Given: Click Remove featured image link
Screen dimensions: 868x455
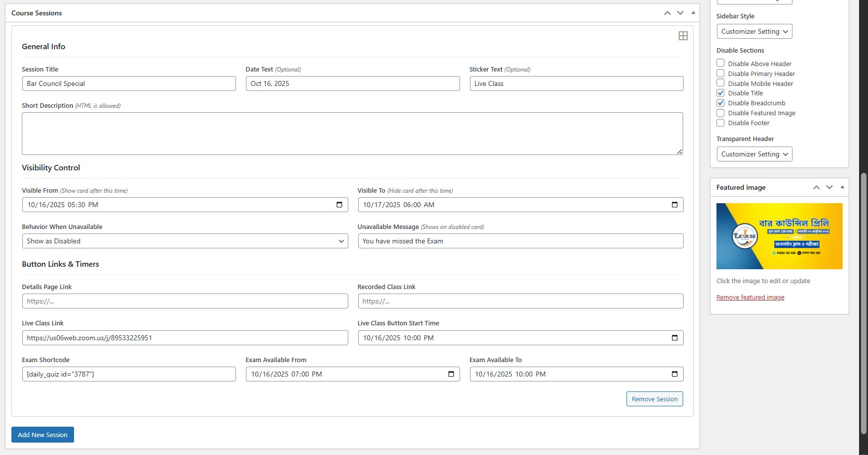Looking at the screenshot, I should (750, 298).
